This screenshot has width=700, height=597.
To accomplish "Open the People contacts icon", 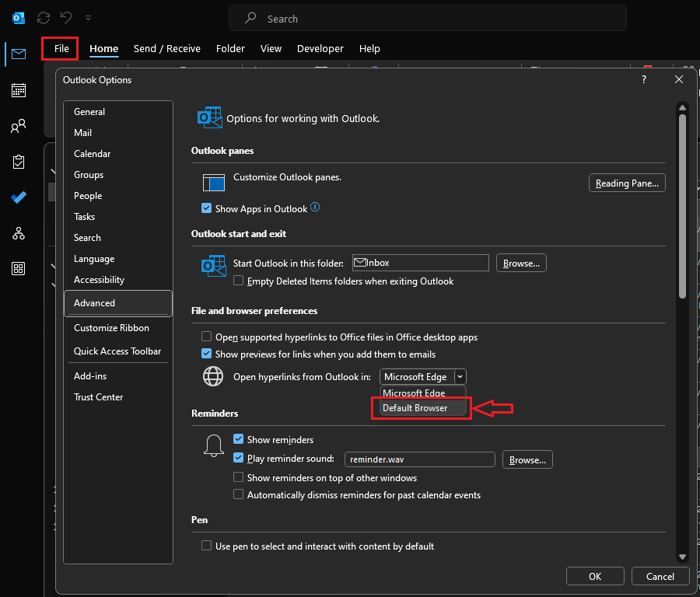I will coord(19,126).
